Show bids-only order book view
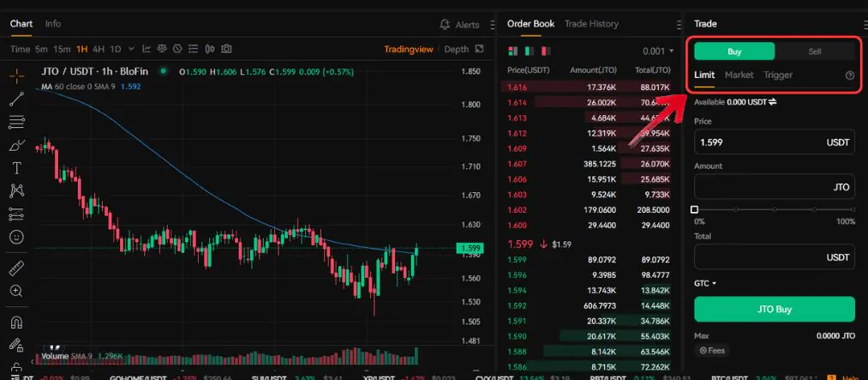Image resolution: width=868 pixels, height=380 pixels. click(x=530, y=51)
